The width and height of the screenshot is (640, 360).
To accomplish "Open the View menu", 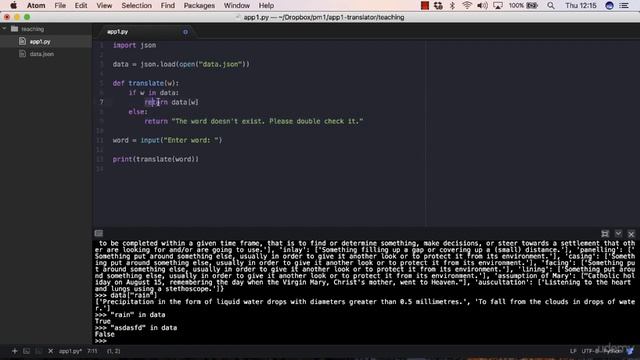I will click(x=104, y=6).
